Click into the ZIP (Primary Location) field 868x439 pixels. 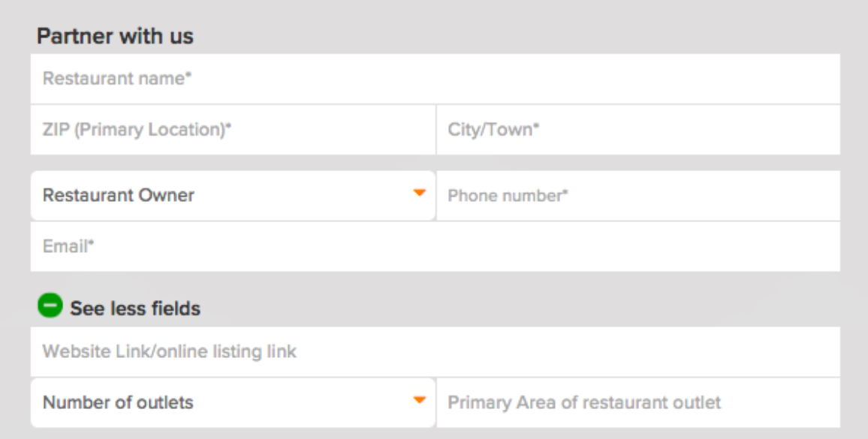click(233, 130)
